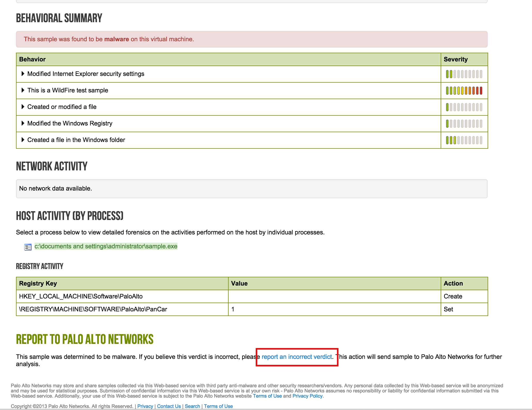This screenshot has height=410, width=532.
Task: Click severity bar for WildFire test sample
Action: click(464, 91)
